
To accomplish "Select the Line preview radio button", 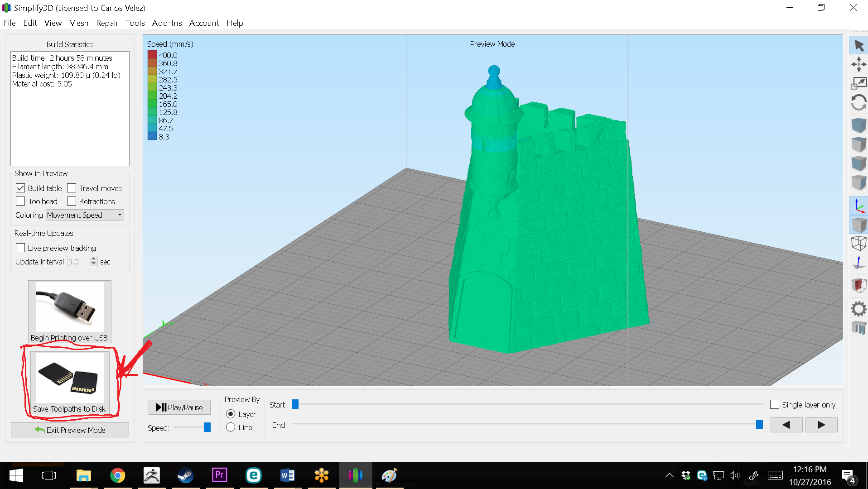I will click(231, 427).
